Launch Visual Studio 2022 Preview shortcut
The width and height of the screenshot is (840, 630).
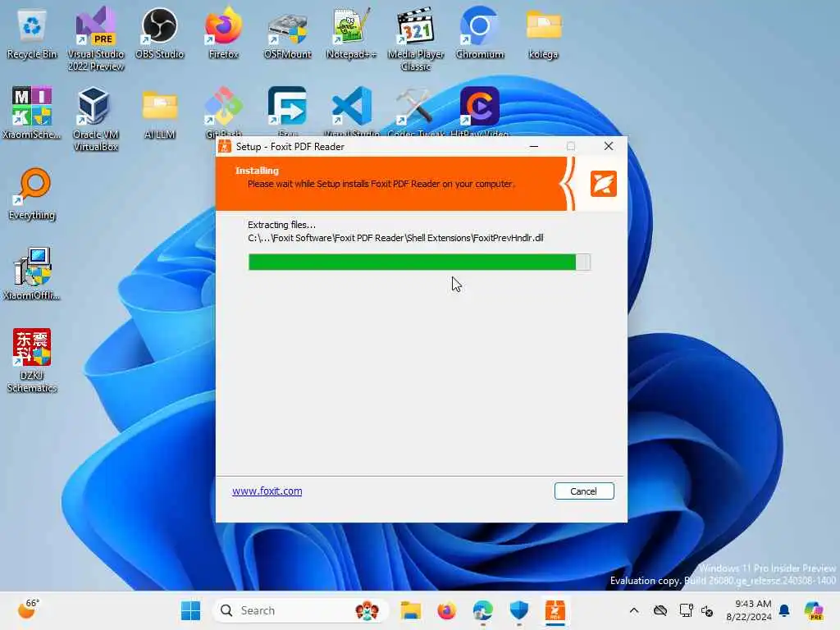coord(96,39)
